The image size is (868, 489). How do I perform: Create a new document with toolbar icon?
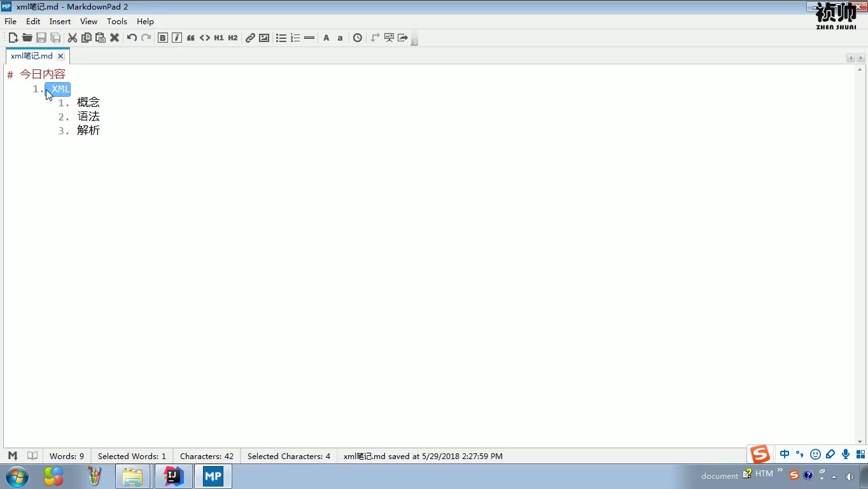click(x=13, y=38)
